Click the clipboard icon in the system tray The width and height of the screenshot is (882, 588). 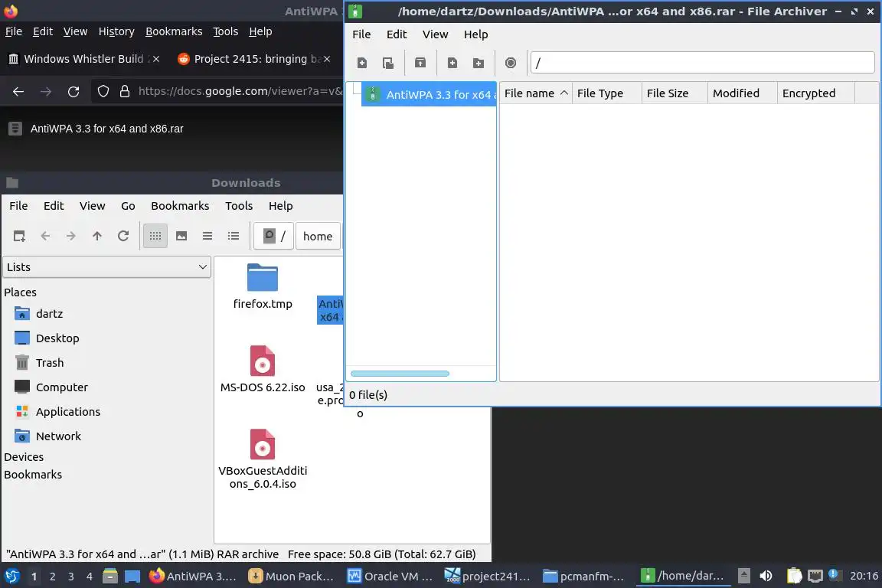tap(794, 576)
